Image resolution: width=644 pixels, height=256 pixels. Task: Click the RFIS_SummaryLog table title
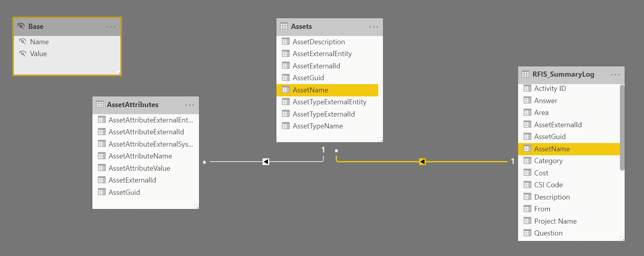click(x=563, y=74)
